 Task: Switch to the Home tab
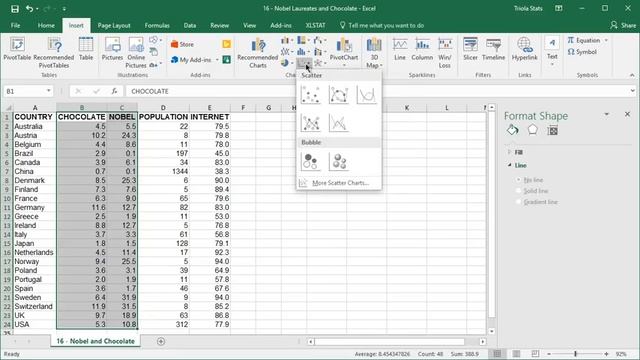(x=46, y=25)
